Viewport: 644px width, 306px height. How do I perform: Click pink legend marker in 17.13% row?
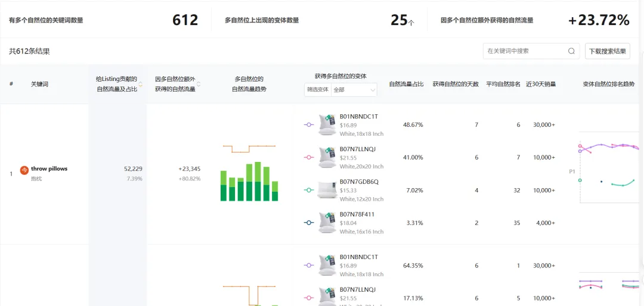308,298
